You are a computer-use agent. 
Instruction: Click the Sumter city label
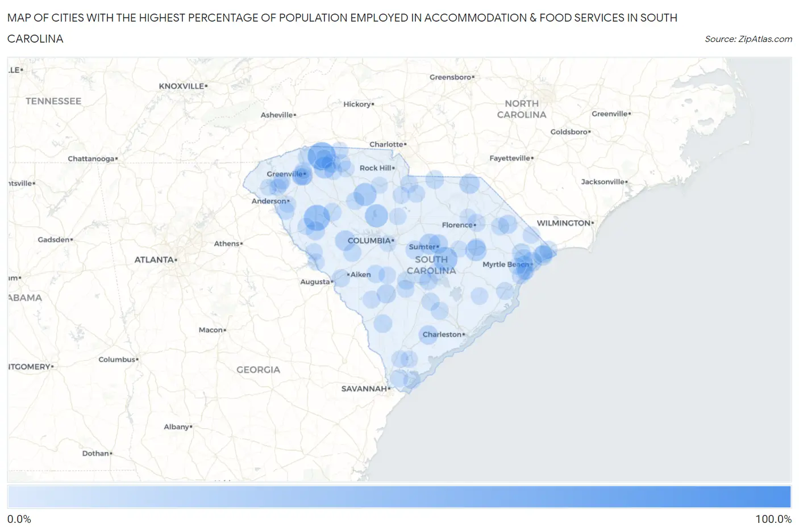424,247
